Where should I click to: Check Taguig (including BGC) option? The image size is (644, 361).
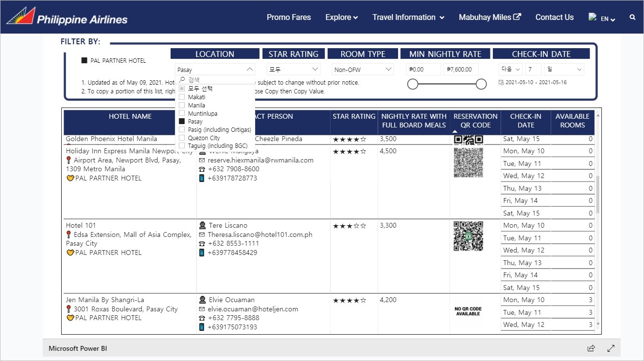tap(182, 145)
